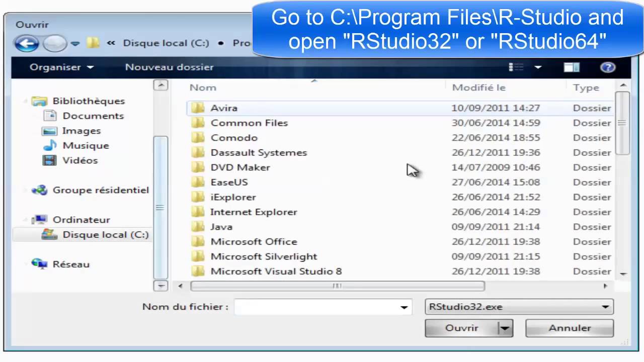
Task: Select Images library
Action: pyautogui.click(x=82, y=131)
